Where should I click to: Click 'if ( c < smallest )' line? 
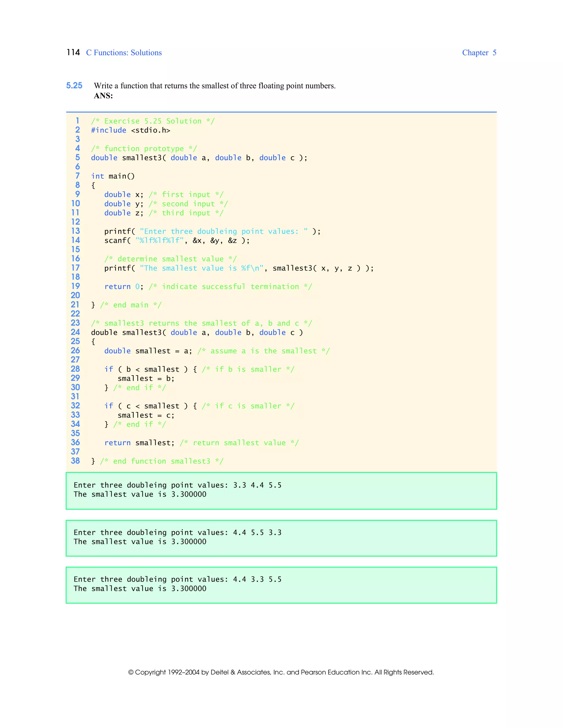click(199, 406)
